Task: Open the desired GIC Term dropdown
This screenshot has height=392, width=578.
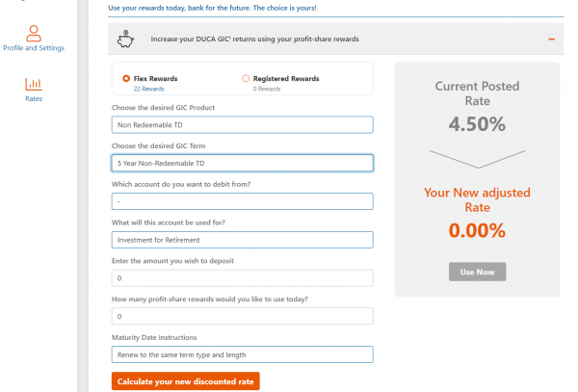Action: [242, 163]
